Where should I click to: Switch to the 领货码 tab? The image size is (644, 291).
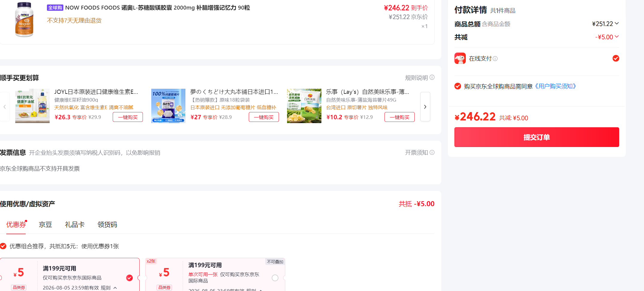[107, 224]
